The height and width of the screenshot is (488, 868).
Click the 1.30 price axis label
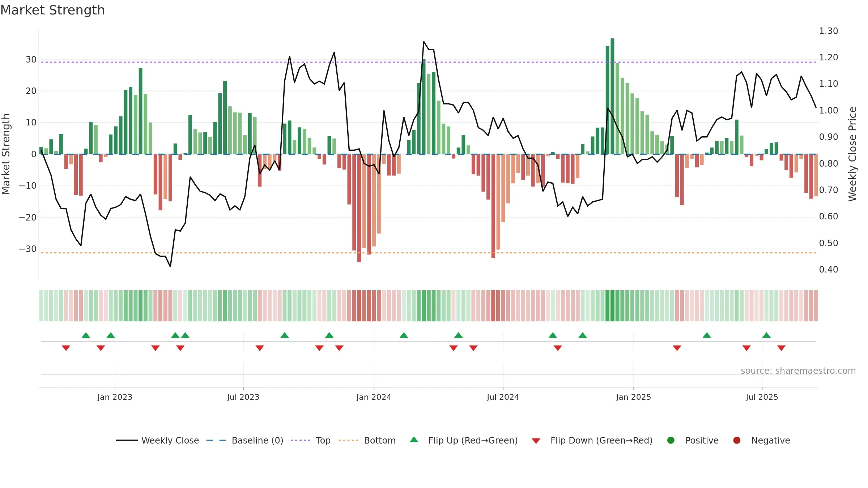tap(829, 31)
